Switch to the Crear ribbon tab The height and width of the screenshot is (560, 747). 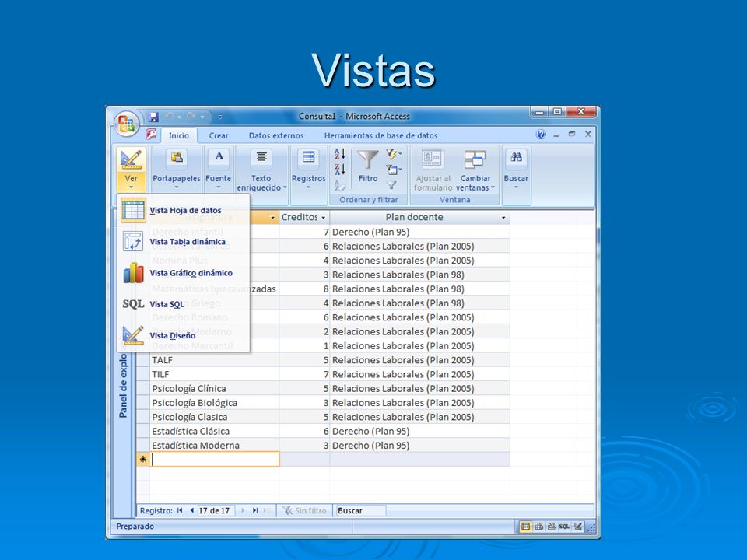pyautogui.click(x=219, y=135)
